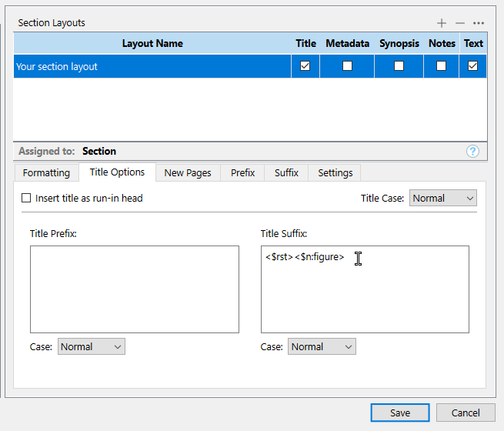Click the minus icon to remove layout
The image size is (504, 431).
click(460, 23)
